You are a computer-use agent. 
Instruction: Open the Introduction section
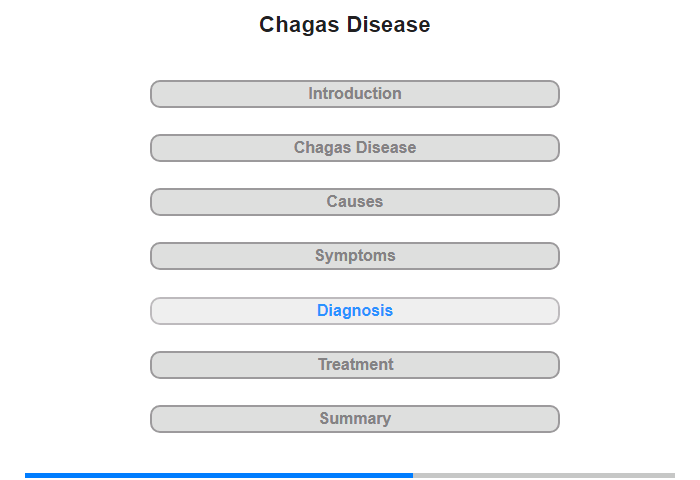point(354,94)
